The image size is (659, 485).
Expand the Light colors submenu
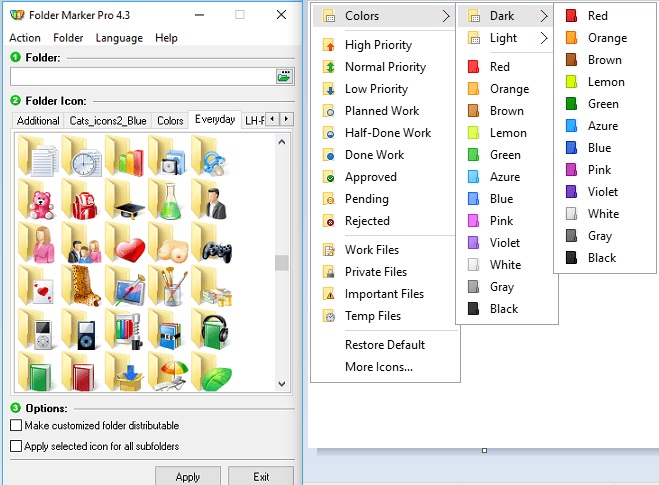click(506, 38)
